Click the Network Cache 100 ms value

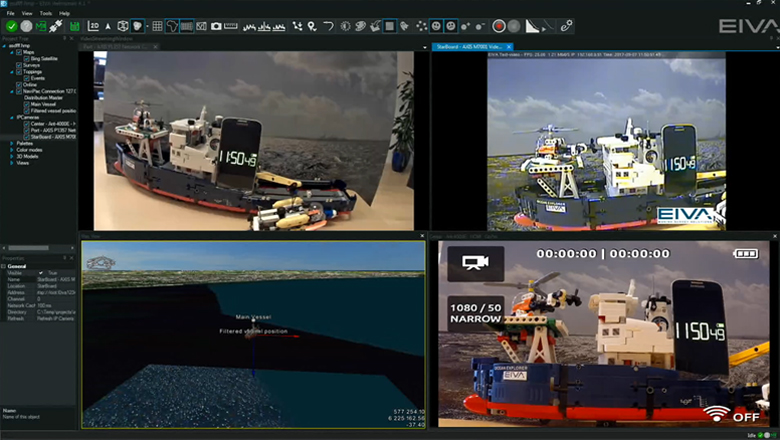[44, 305]
